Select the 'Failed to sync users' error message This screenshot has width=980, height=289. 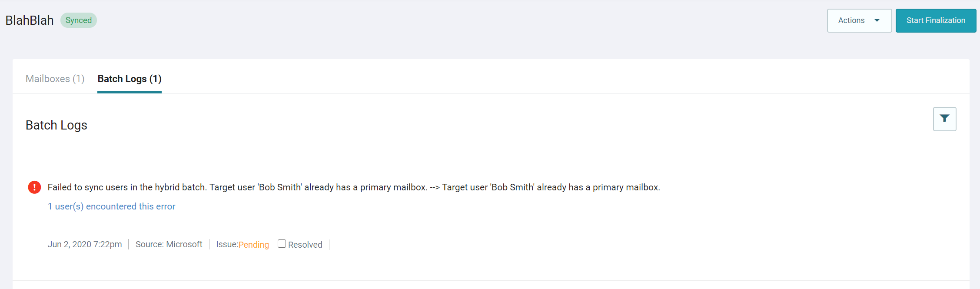(x=354, y=187)
